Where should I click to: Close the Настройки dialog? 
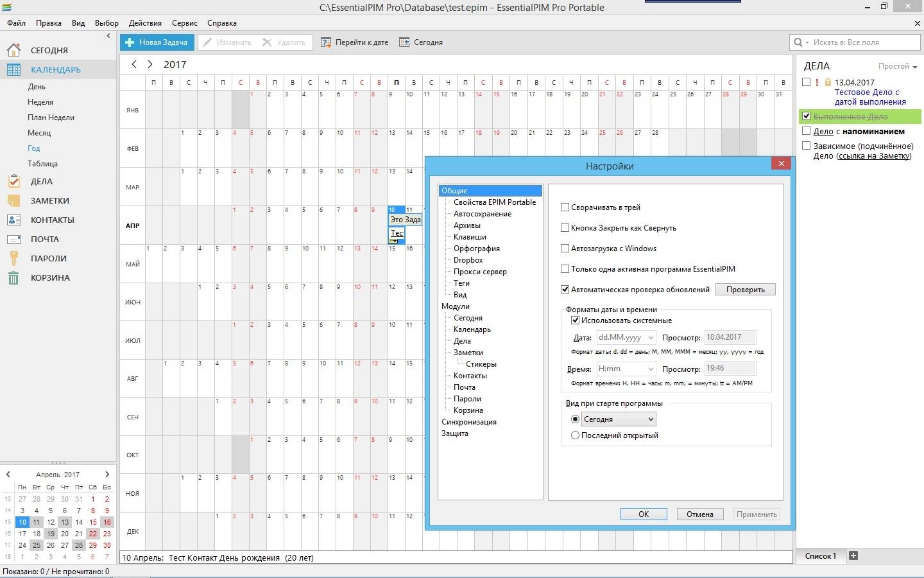(x=781, y=164)
